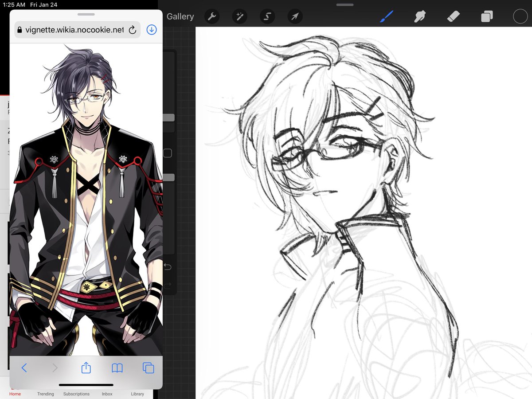
Task: Tap Safari's download manager arrow
Action: (151, 29)
